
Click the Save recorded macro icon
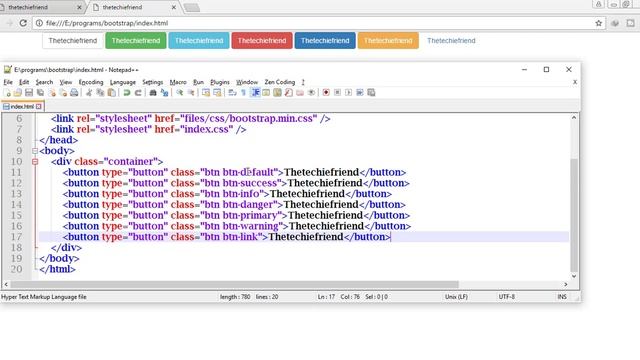tap(371, 93)
